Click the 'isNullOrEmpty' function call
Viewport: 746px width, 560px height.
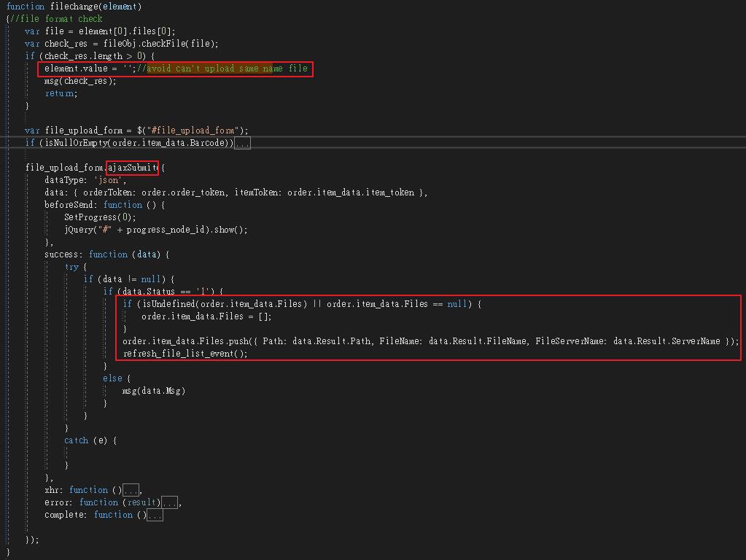[x=76, y=143]
